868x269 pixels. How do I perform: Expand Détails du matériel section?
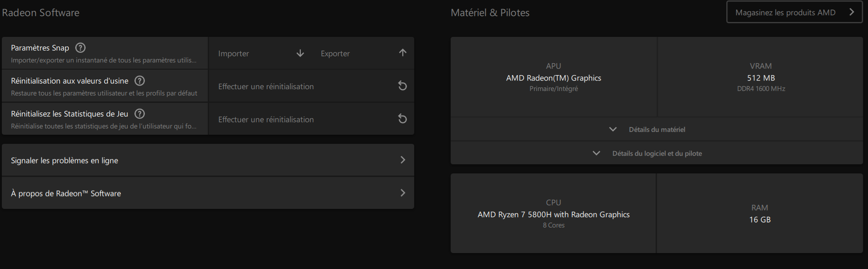pos(657,130)
